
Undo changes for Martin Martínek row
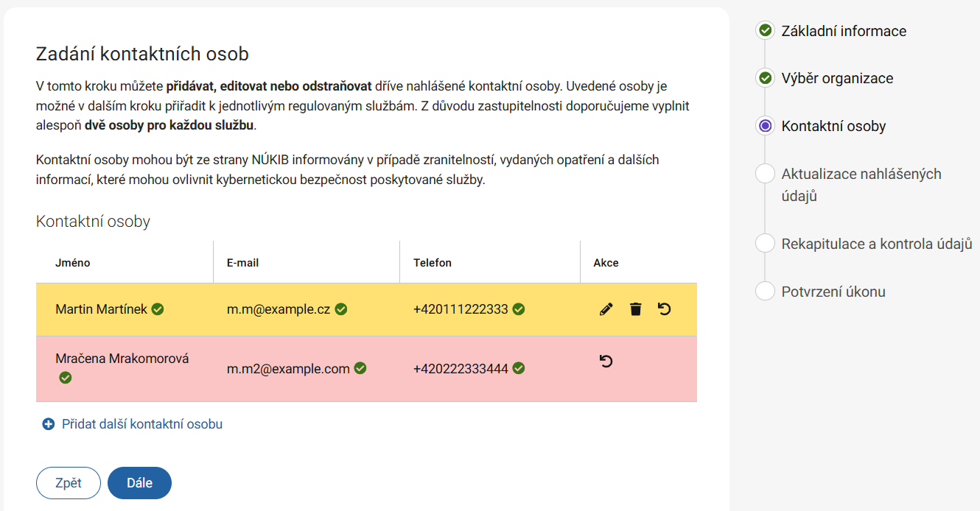pos(665,309)
